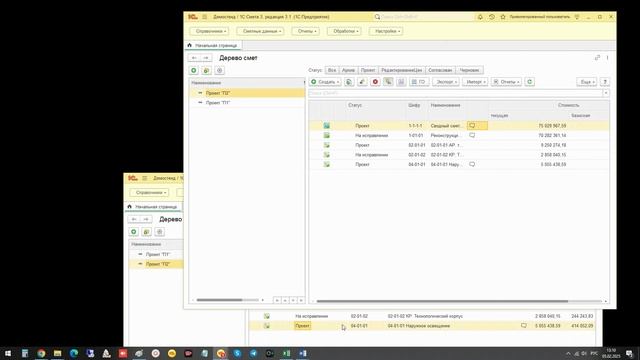This screenshot has height=360, width=640.
Task: Open the Импорт dropdown in toolbar
Action: pyautogui.click(x=475, y=82)
